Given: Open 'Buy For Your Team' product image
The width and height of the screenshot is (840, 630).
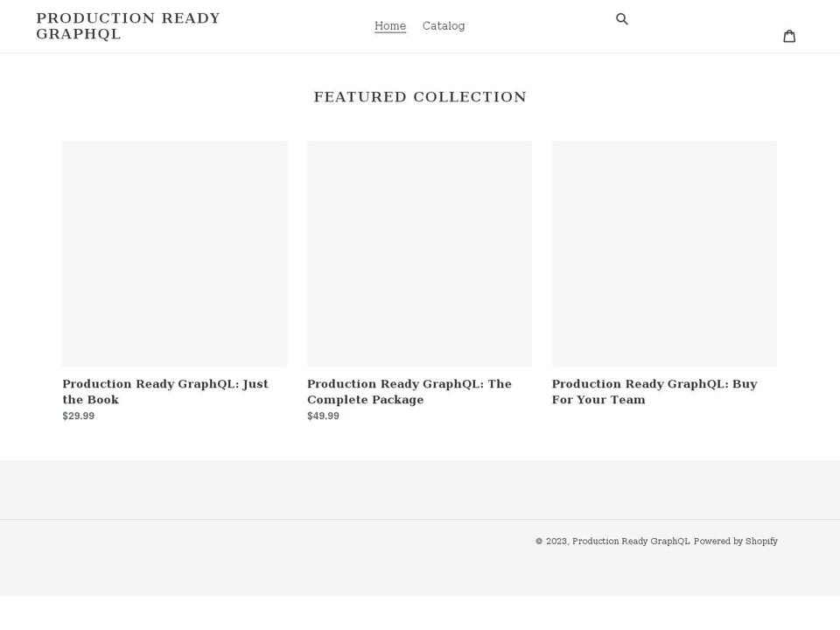Looking at the screenshot, I should coord(664,254).
